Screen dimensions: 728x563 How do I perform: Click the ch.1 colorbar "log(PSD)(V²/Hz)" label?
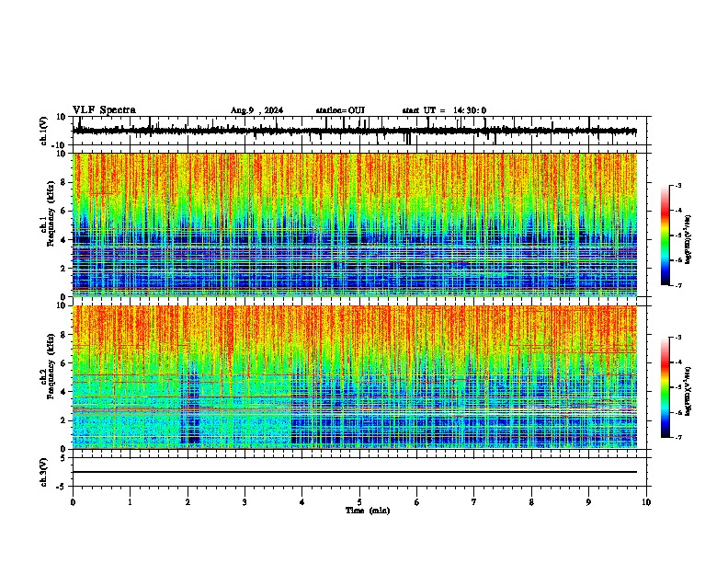pos(688,240)
